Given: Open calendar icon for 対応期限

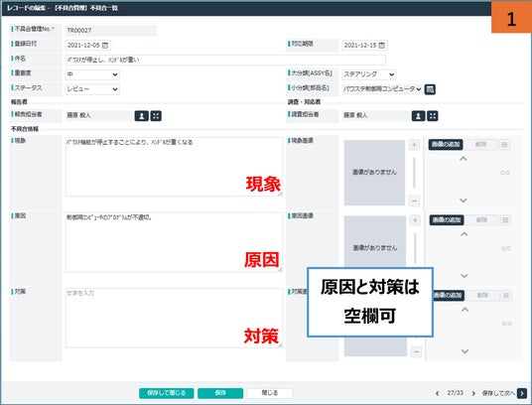Looking at the screenshot, I should tap(382, 45).
